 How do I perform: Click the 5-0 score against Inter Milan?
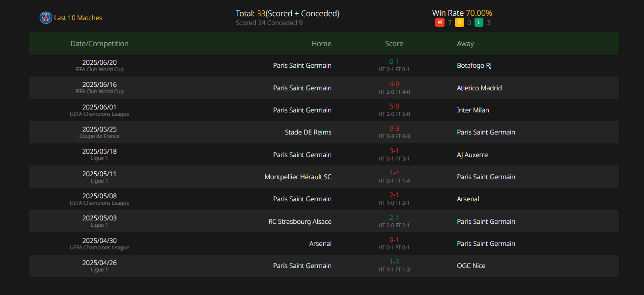394,106
